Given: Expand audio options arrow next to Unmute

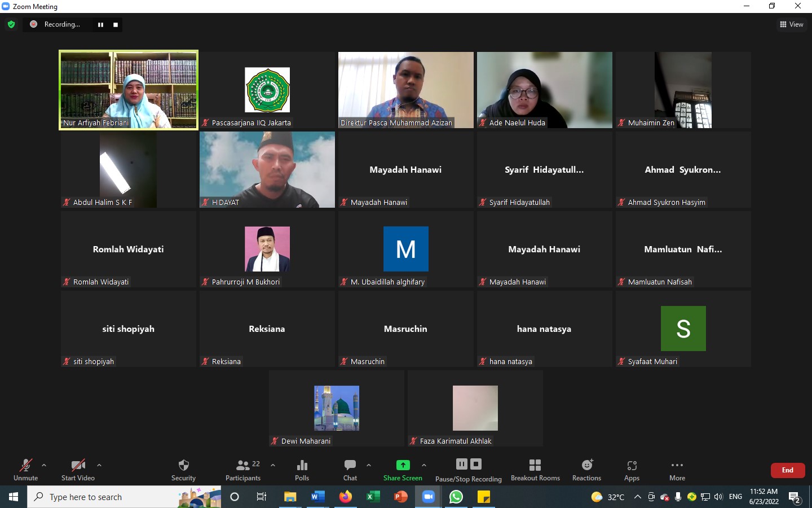Looking at the screenshot, I should [44, 466].
